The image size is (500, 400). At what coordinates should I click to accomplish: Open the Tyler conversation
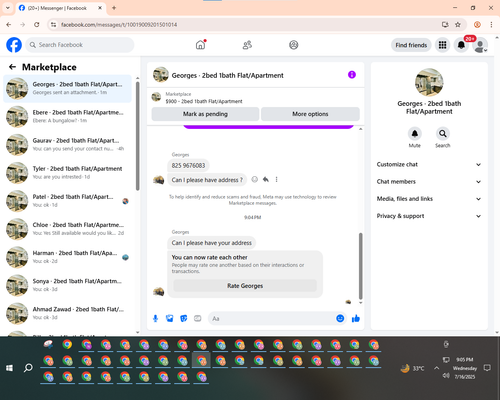pyautogui.click(x=67, y=173)
